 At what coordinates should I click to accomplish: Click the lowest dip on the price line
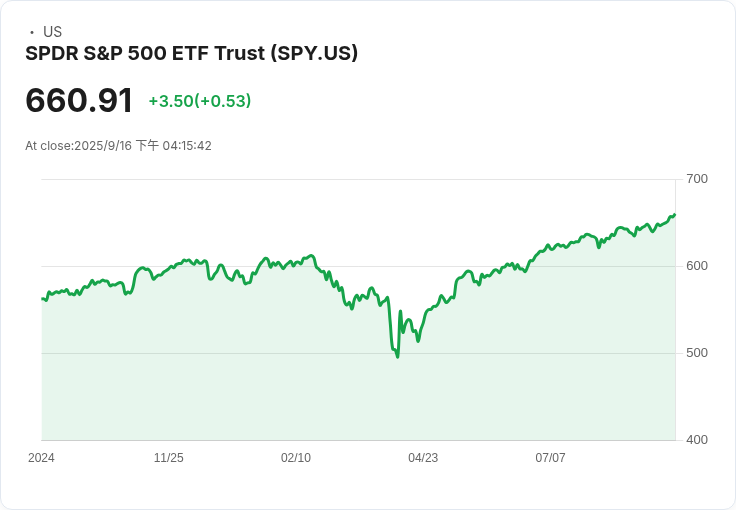point(398,356)
